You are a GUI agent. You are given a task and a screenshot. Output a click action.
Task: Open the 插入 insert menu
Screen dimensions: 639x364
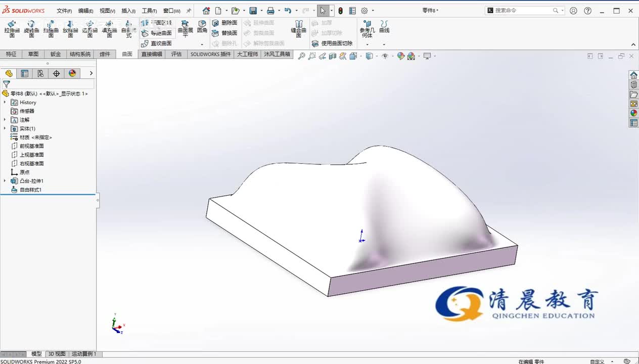pos(128,11)
